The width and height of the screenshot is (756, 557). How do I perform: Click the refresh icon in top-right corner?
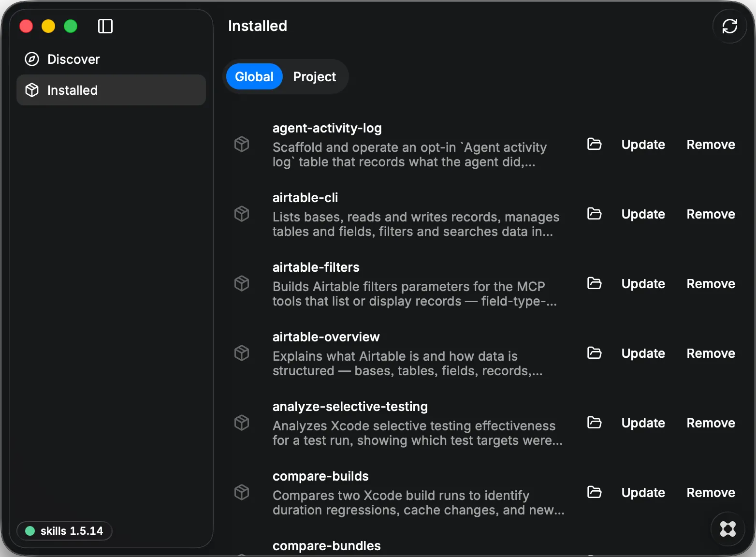[x=729, y=26]
